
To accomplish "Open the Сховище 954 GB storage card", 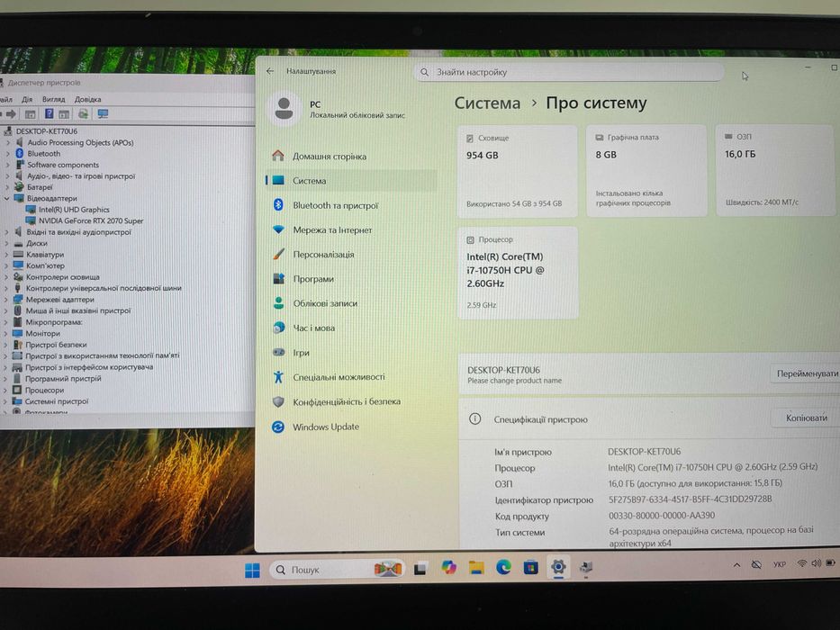I will [x=517, y=171].
